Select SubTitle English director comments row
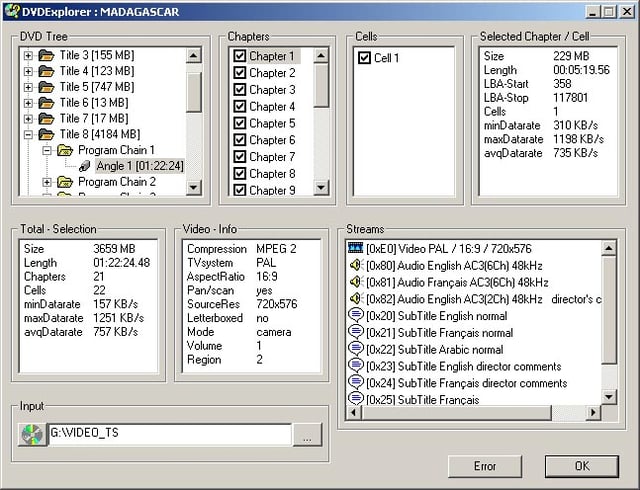 [464, 366]
